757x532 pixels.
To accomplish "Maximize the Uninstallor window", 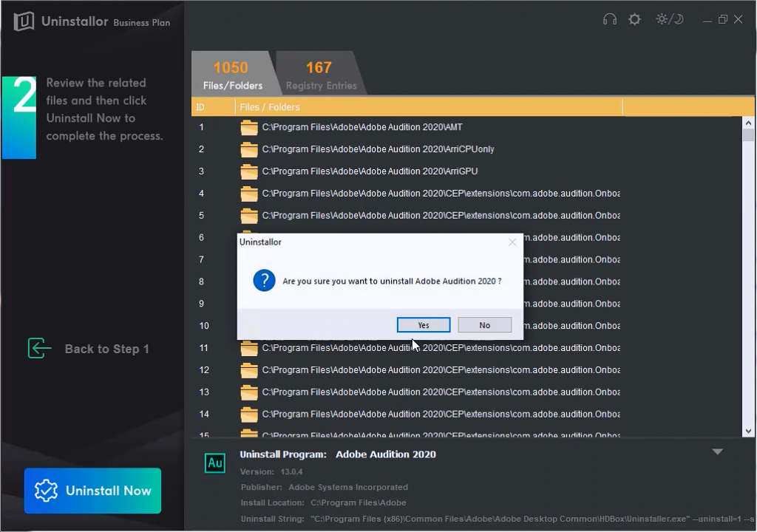I will pos(723,19).
